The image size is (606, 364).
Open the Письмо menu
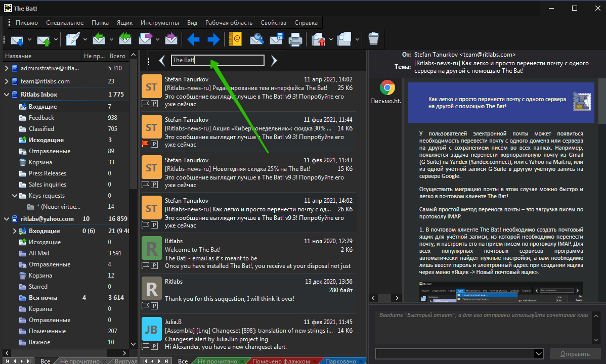pyautogui.click(x=27, y=23)
